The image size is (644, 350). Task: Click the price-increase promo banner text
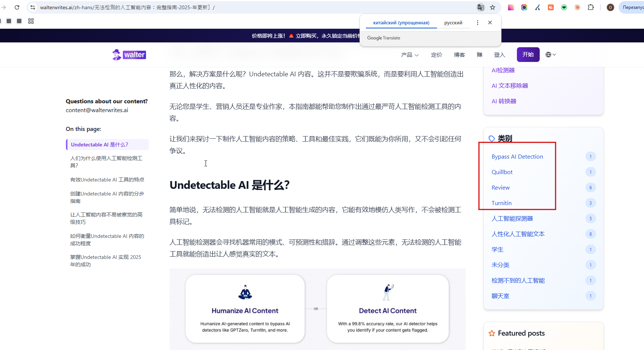[306, 36]
